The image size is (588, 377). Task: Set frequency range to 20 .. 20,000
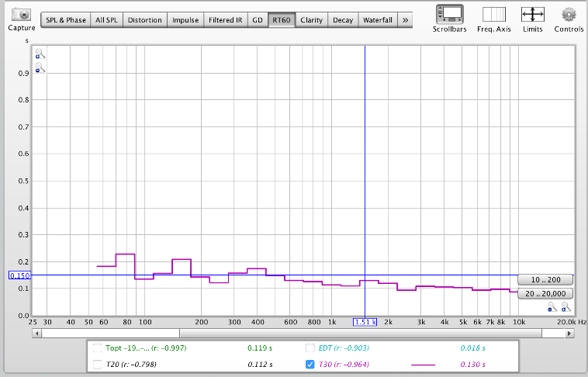(x=546, y=293)
